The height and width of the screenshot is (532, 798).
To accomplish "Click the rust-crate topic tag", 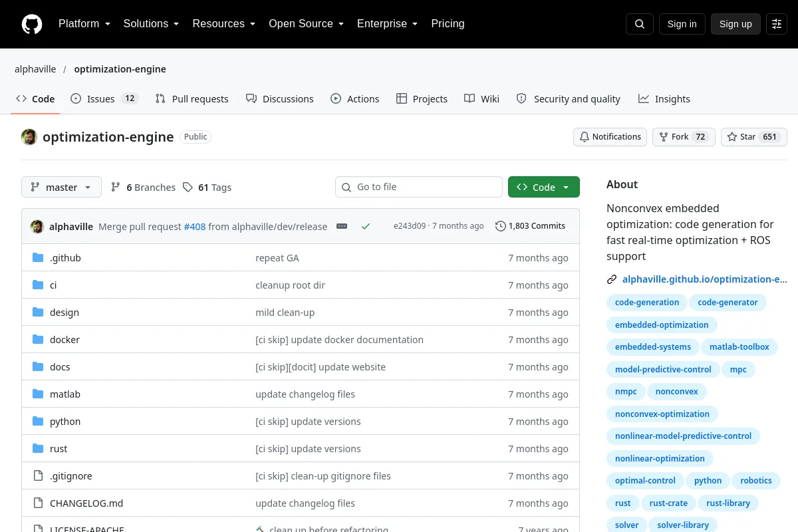I will coord(668,503).
